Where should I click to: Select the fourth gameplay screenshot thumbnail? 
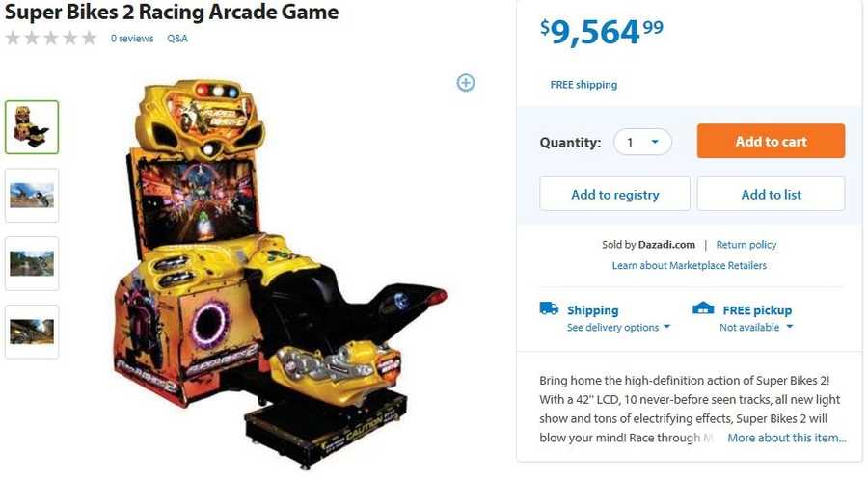(x=32, y=332)
